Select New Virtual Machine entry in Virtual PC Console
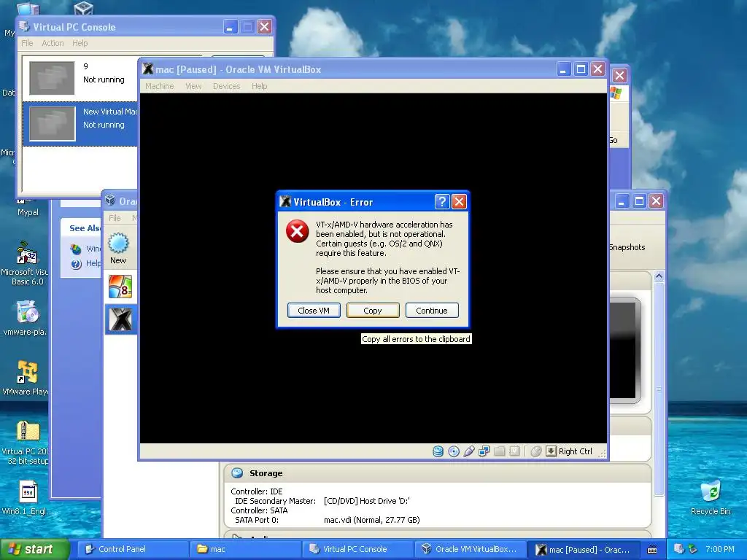Image resolution: width=747 pixels, height=560 pixels. [80, 123]
